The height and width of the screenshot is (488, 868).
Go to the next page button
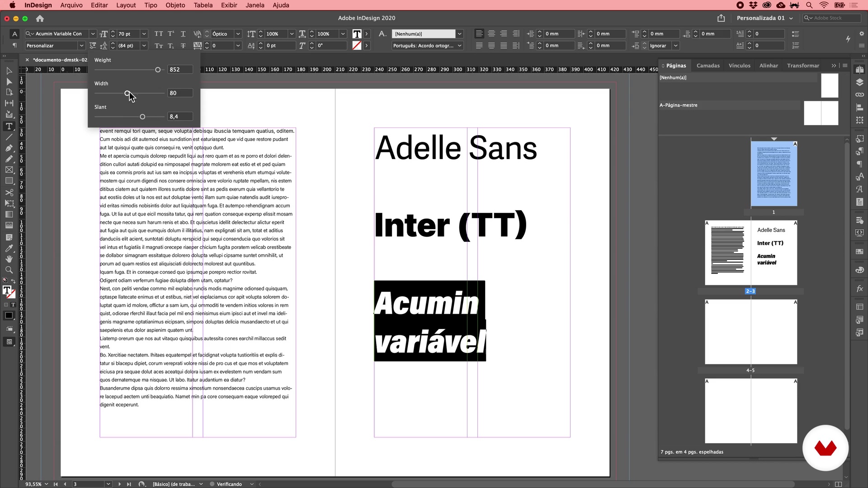tap(119, 484)
